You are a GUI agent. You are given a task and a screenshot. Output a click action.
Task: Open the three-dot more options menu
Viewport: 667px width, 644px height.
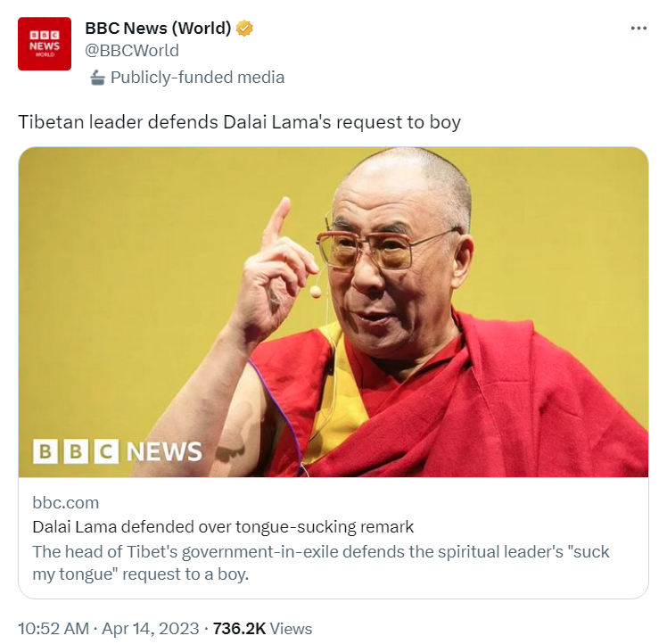pyautogui.click(x=638, y=28)
